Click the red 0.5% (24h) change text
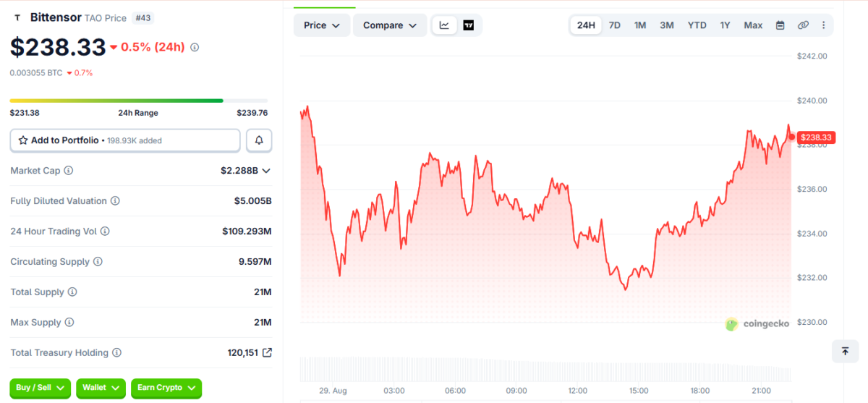 coord(153,47)
